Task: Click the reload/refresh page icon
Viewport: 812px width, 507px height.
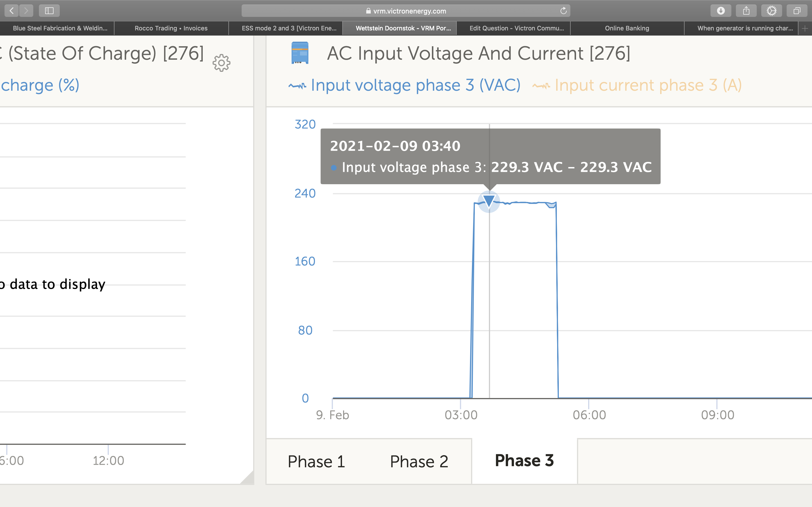Action: (x=562, y=10)
